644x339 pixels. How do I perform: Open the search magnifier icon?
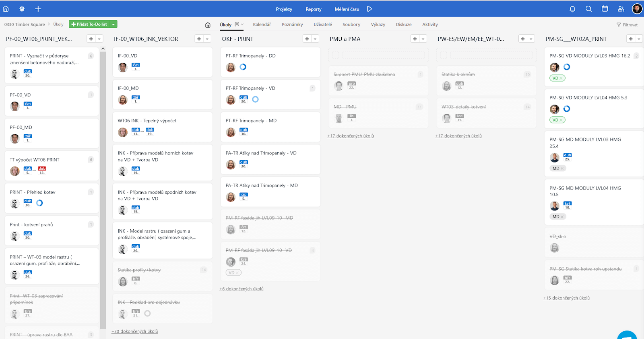pos(588,9)
